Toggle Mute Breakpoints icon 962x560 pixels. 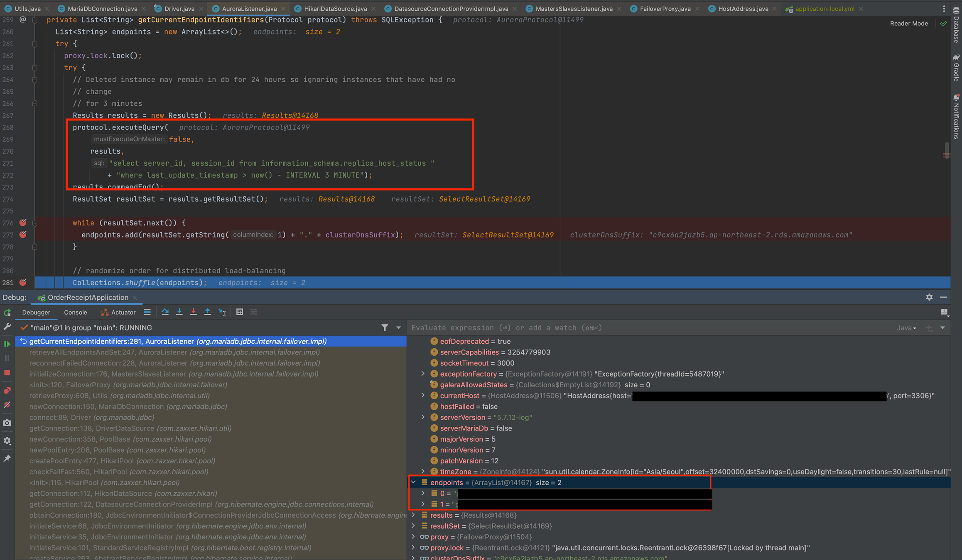pos(7,405)
